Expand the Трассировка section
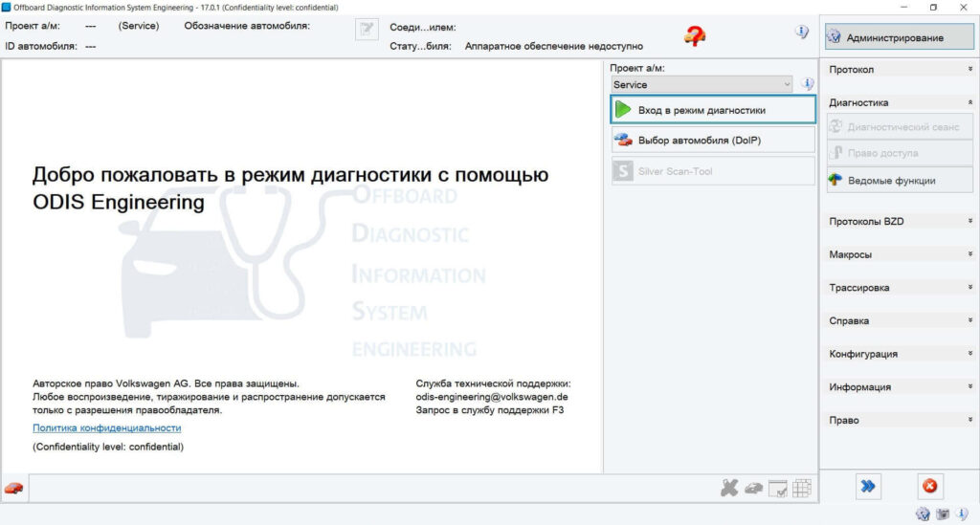Viewport: 980px width, 525px height. coord(899,287)
